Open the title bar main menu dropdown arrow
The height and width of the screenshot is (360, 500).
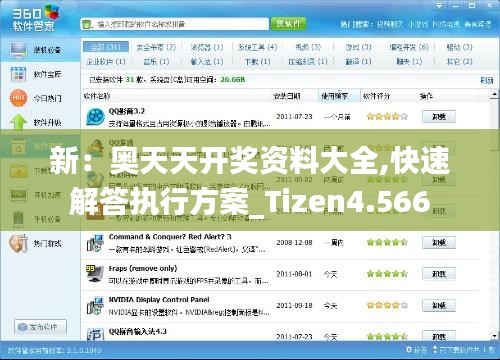pos(439,6)
